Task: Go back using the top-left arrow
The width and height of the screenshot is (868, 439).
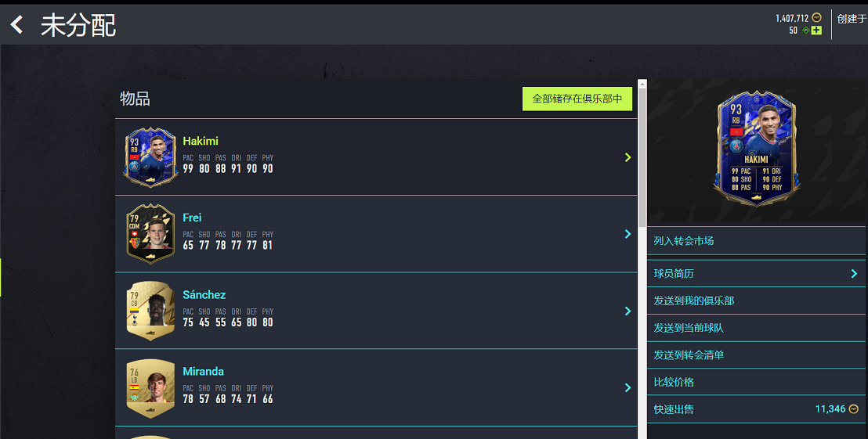Action: coord(16,25)
